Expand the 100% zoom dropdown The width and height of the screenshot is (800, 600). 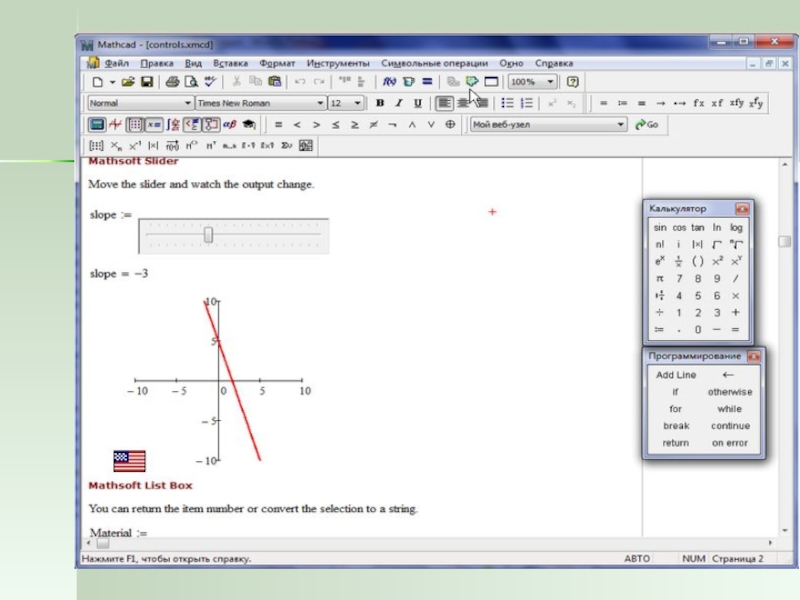point(551,82)
